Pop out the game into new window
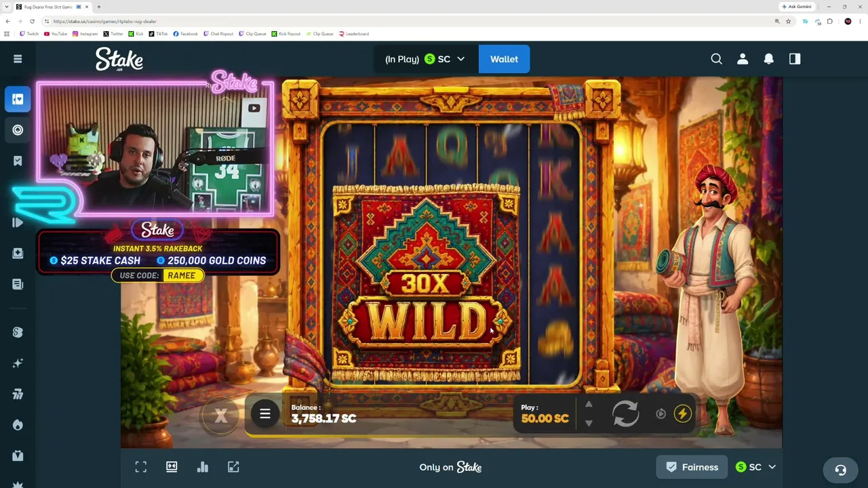868x488 pixels. click(x=233, y=467)
